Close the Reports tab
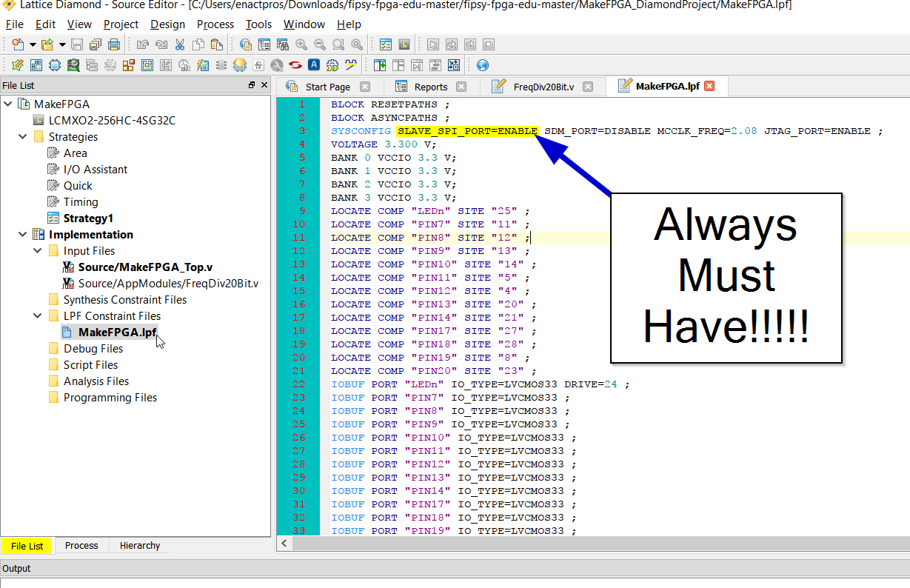This screenshot has width=910, height=588. click(x=461, y=87)
